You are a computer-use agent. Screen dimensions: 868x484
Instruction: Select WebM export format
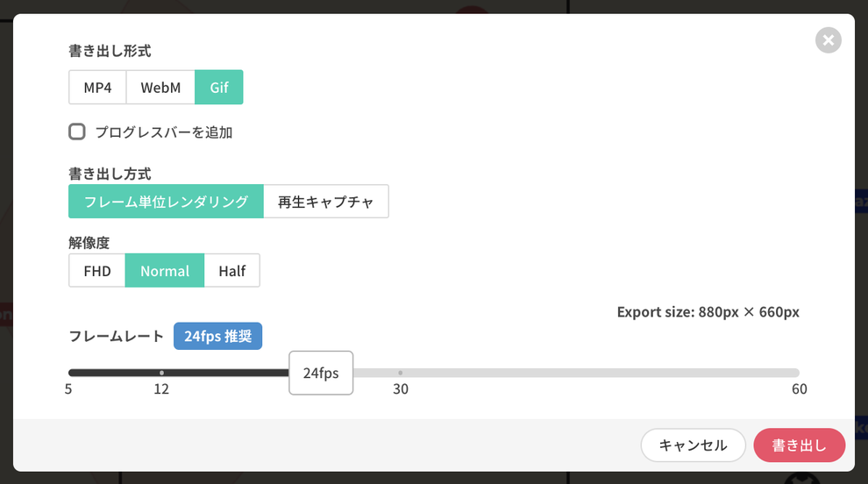[160, 88]
